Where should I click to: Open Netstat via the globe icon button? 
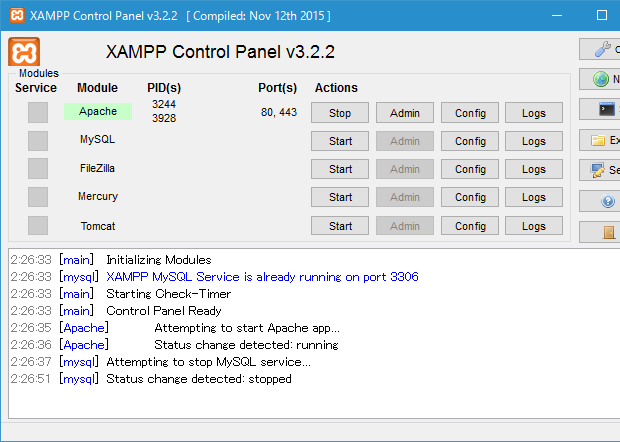click(600, 79)
